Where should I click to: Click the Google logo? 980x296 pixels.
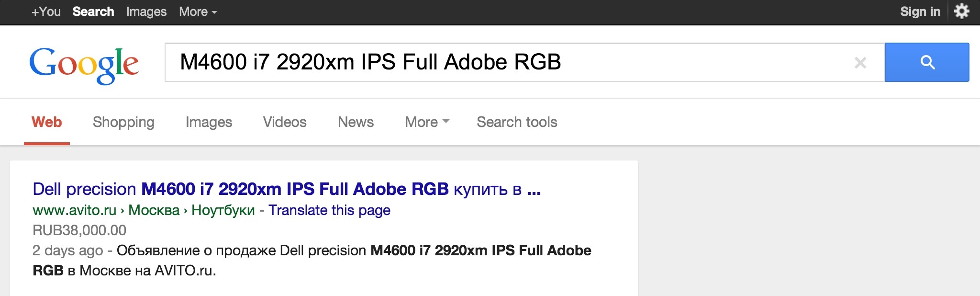coord(84,65)
